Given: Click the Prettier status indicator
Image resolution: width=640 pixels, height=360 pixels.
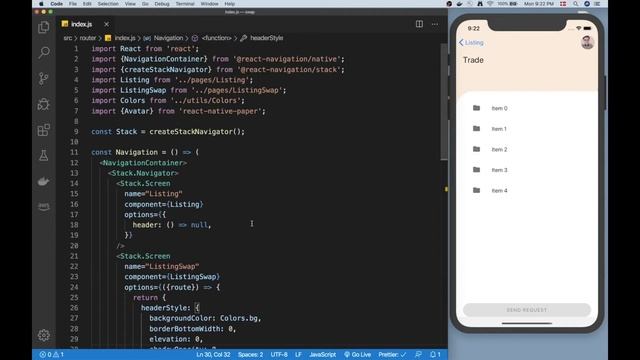Looking at the screenshot, I should 392,354.
